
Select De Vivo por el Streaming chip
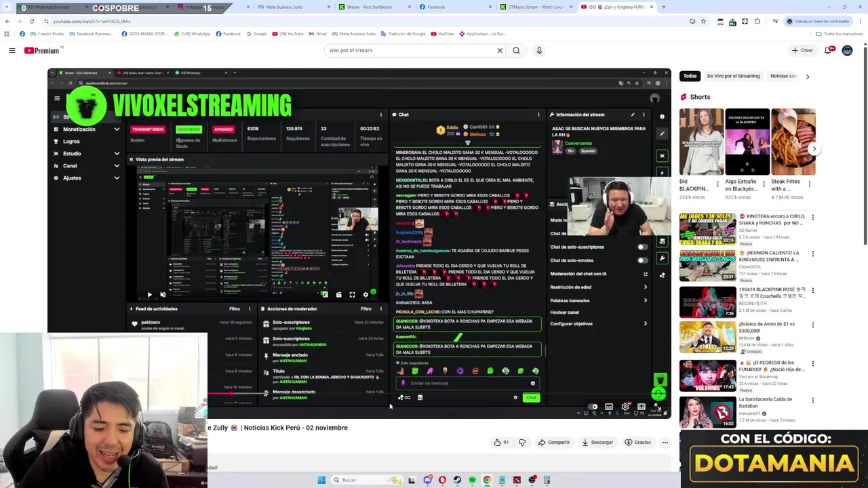pyautogui.click(x=733, y=76)
